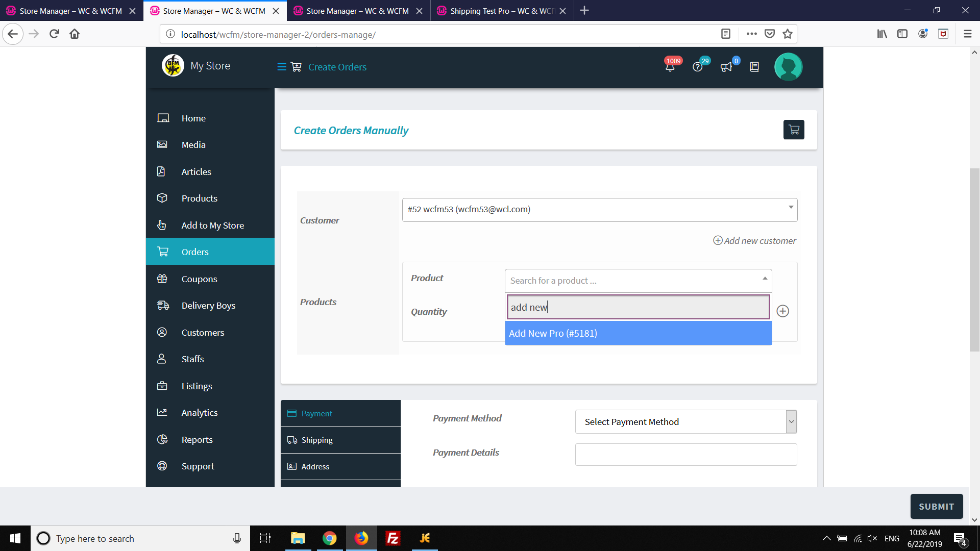Viewport: 980px width, 551px height.
Task: Open Select Payment Method dropdown
Action: point(685,422)
